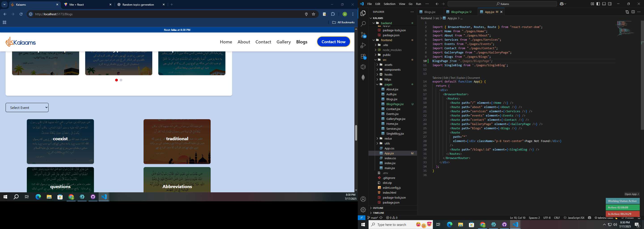Toggle VS Code Secondary Side Bar visibility
644x229 pixels.
[610, 4]
